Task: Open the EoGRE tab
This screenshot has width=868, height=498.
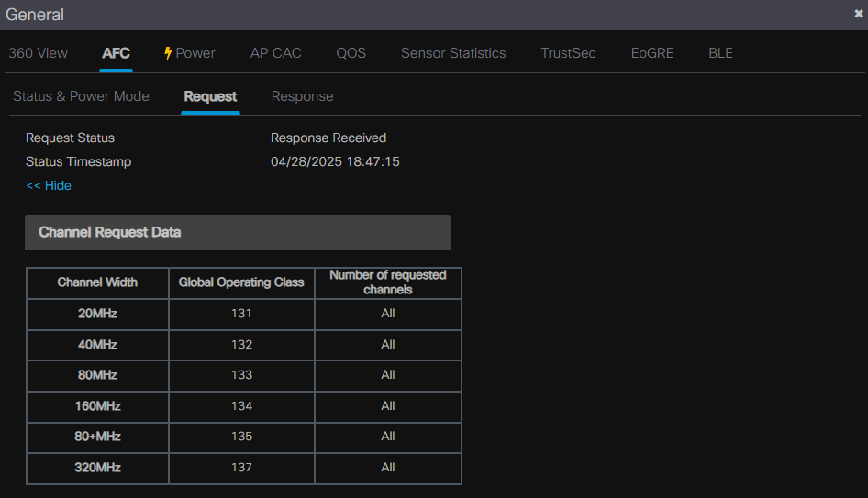Action: tap(651, 53)
